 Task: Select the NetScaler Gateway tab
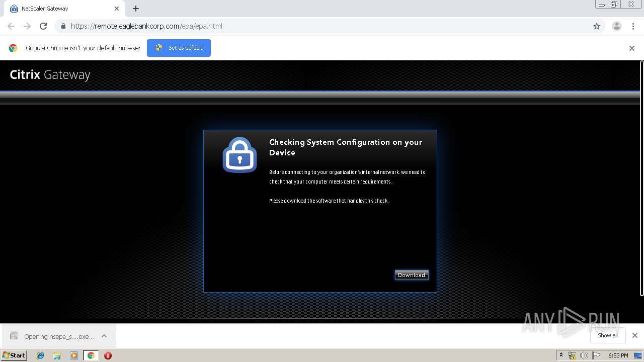click(x=64, y=9)
